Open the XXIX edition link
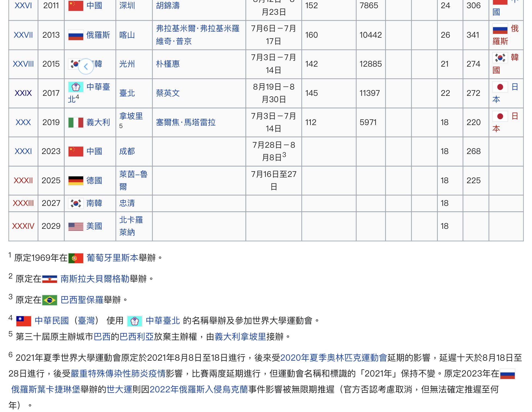Screen dimensions: 532x412 pos(23,93)
